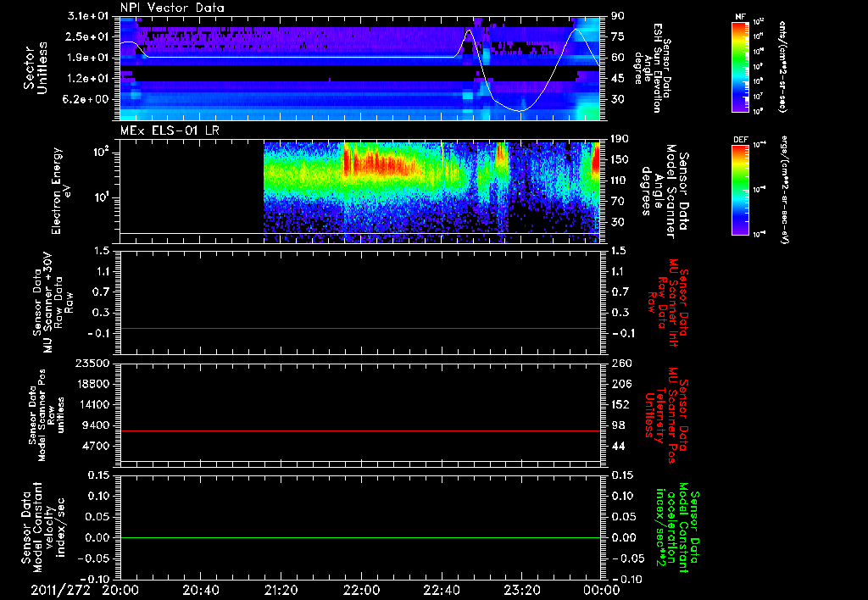
Task: Click the red "MU Scanner Inh Raw Data" label
Action: (668, 303)
